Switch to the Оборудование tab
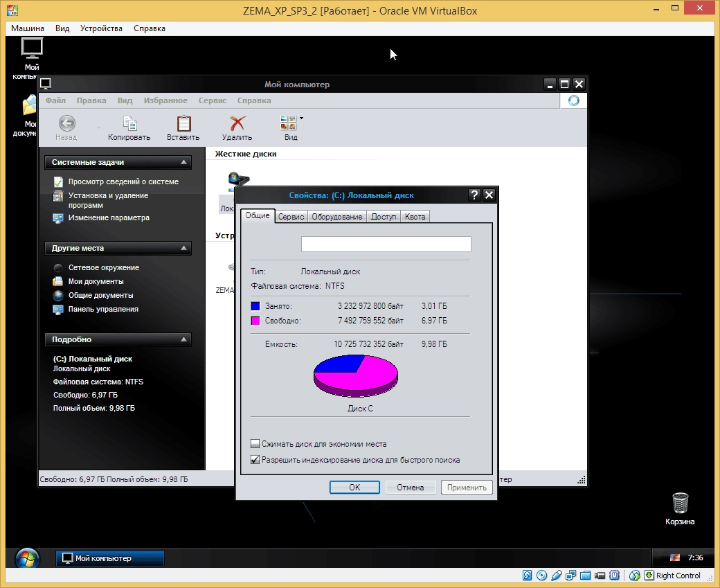The width and height of the screenshot is (720, 588). [337, 217]
